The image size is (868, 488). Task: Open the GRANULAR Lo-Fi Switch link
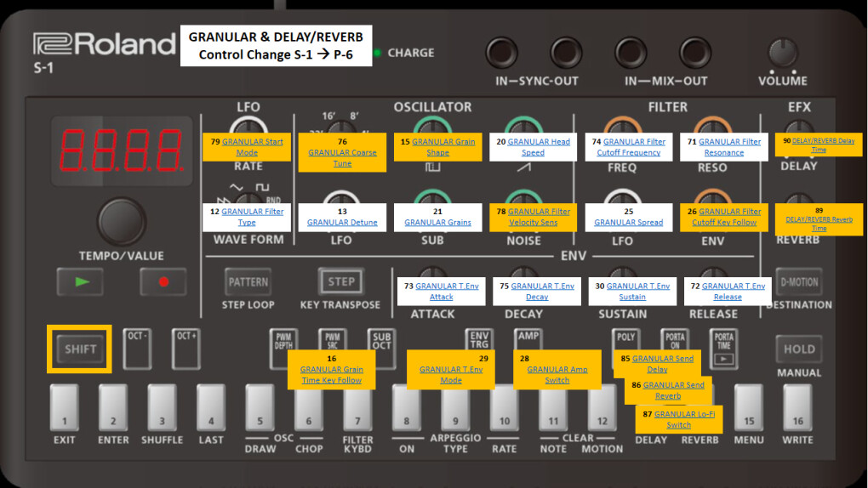[684, 419]
